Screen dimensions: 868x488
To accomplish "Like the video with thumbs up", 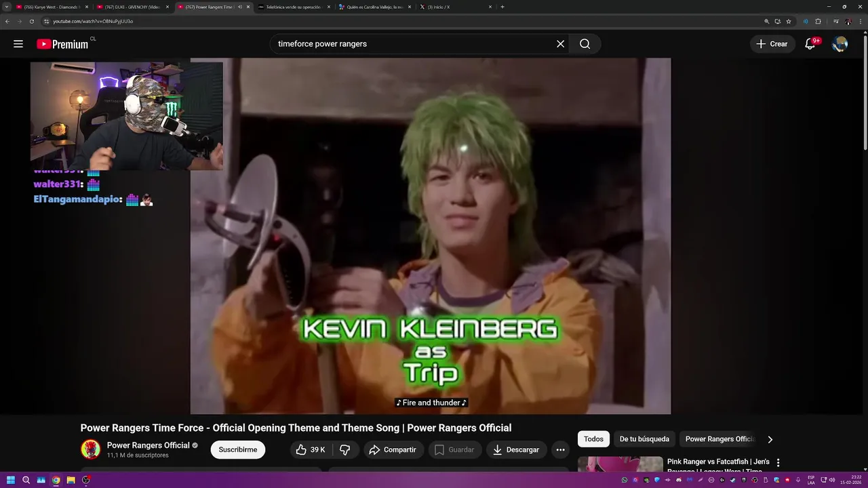I will (x=311, y=449).
